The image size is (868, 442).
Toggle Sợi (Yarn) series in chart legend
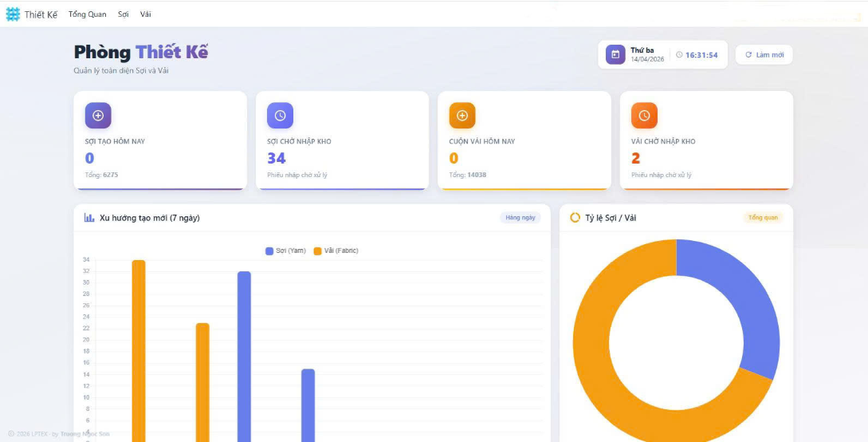coord(285,251)
